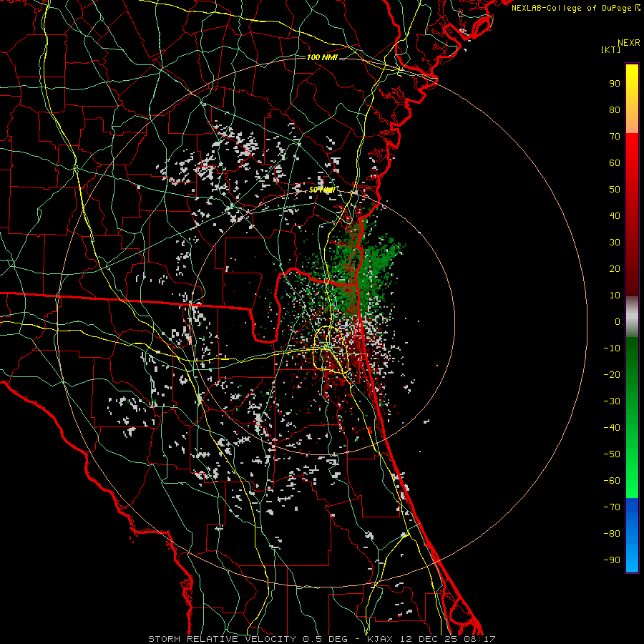Click the -90 value on velocity scale
This screenshot has width=644, height=644.
(612, 560)
